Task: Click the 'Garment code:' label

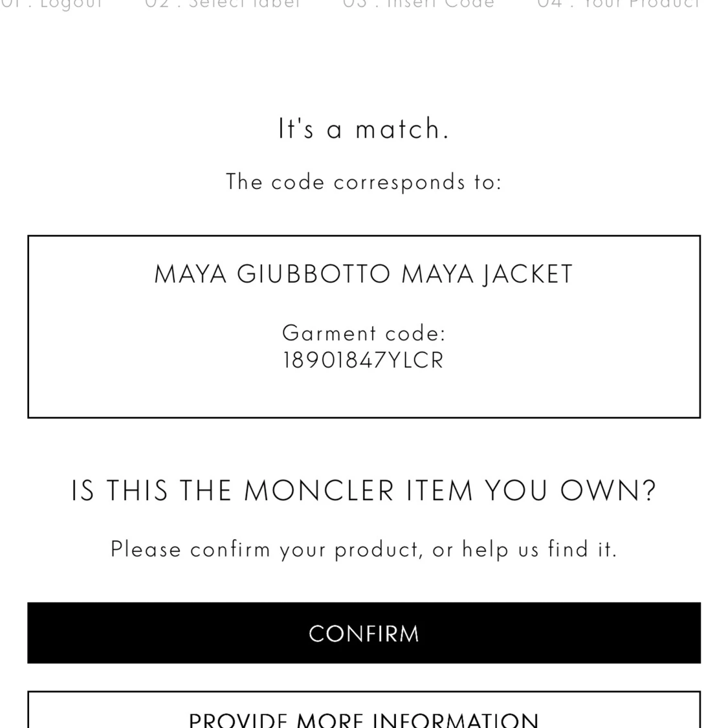Action: 364,333
